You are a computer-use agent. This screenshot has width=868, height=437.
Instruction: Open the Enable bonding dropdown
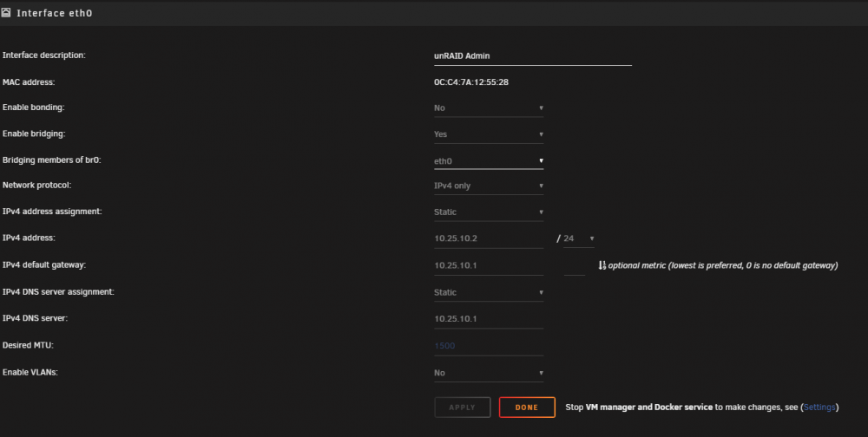click(x=488, y=108)
